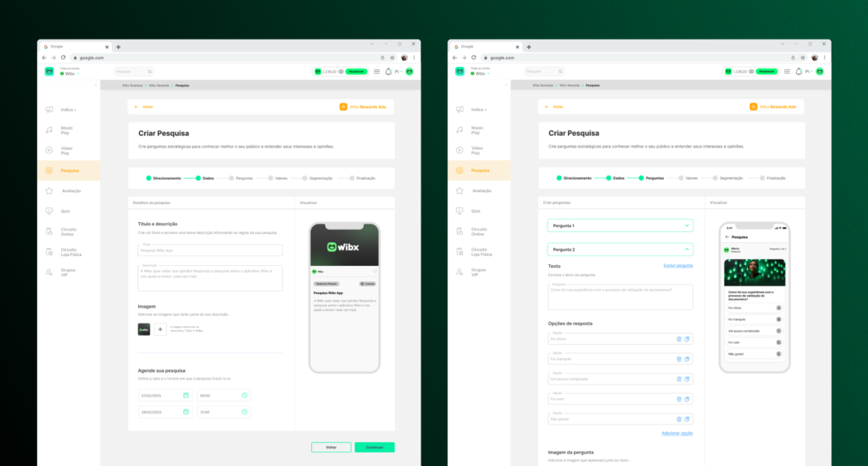Open the hamburger menu in the right window header
The width and height of the screenshot is (868, 466).
pos(787,72)
